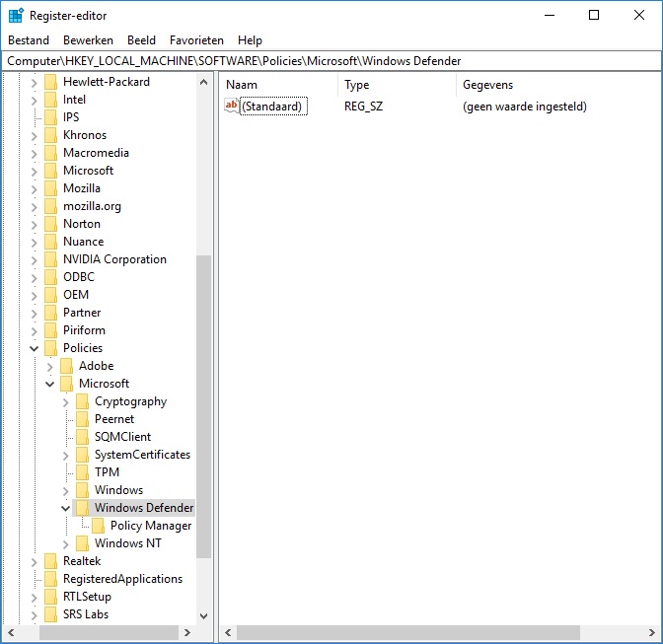Viewport: 663px width, 644px height.
Task: Collapse the Microsoft key under Policies
Action: coord(50,384)
